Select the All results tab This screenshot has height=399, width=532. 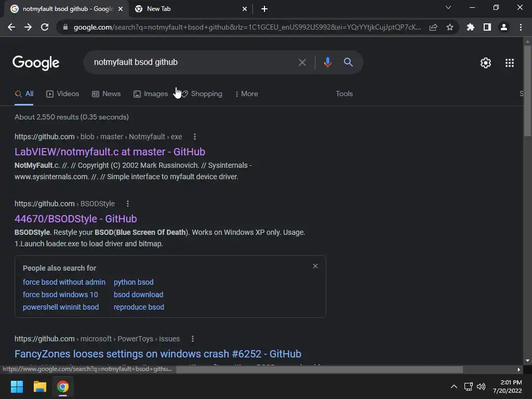tap(24, 94)
